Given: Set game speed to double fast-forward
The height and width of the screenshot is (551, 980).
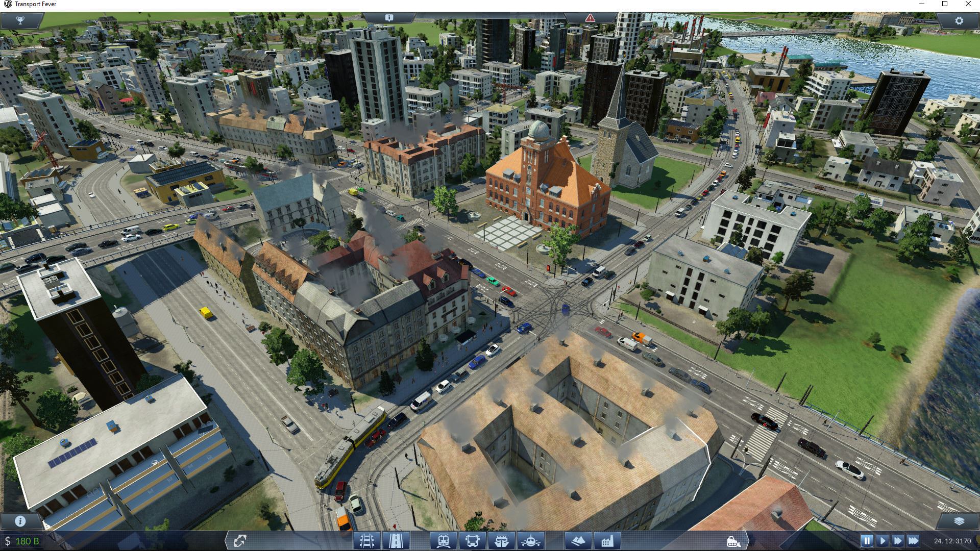Looking at the screenshot, I should (x=898, y=541).
